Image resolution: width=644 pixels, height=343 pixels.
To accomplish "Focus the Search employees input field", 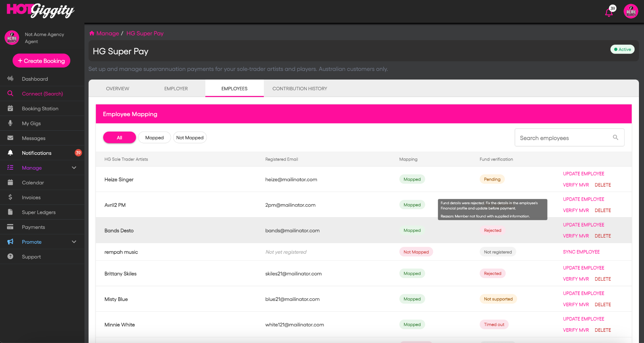I will coord(569,138).
